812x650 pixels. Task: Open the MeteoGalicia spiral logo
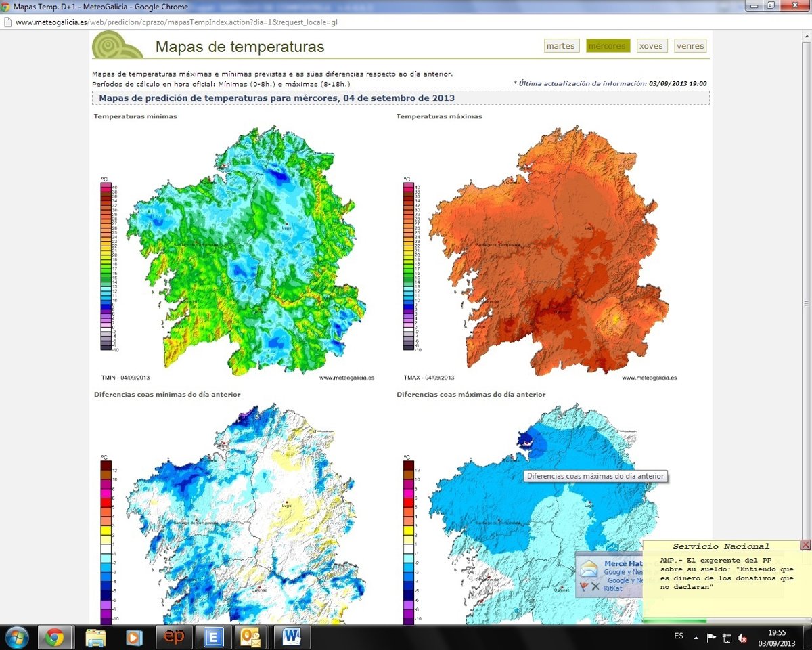click(x=116, y=45)
